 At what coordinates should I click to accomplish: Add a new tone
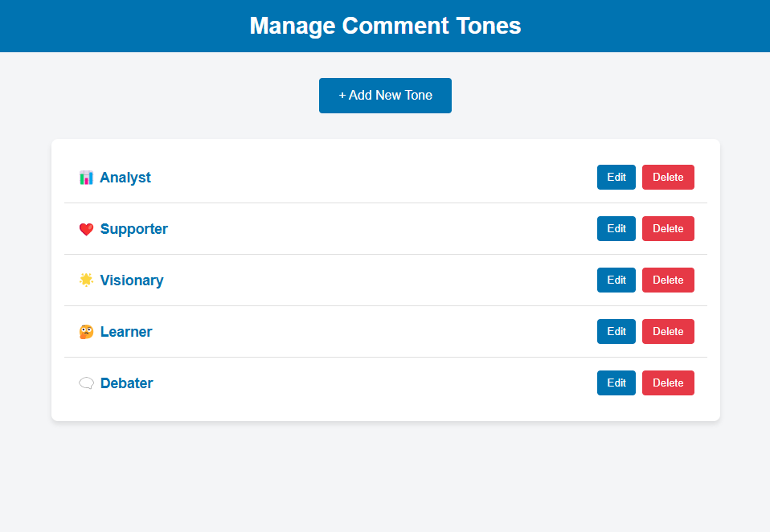pyautogui.click(x=385, y=95)
